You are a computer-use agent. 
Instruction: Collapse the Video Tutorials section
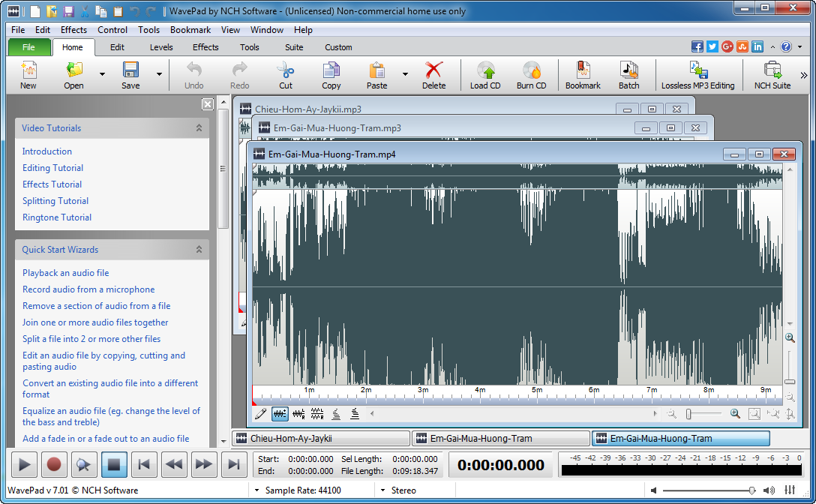(199, 128)
